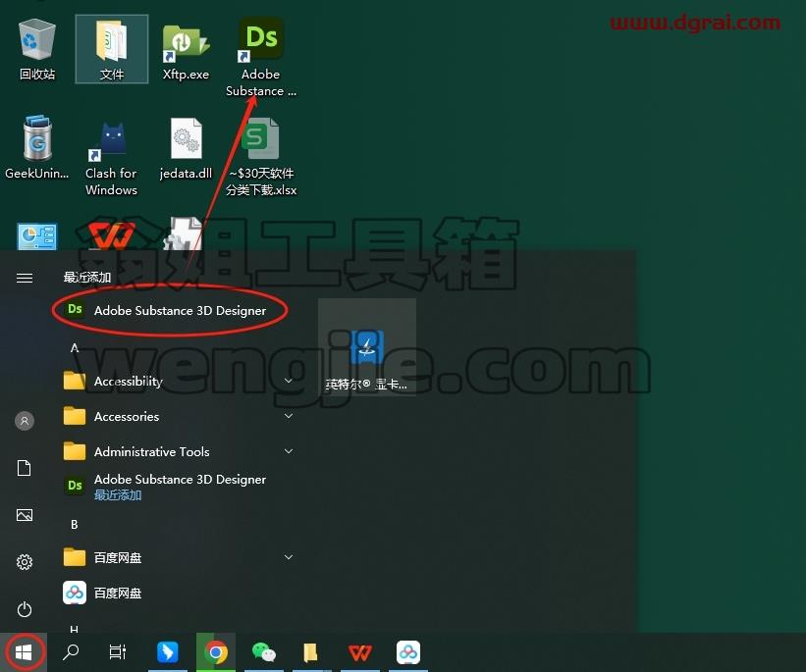Expand the Administrative Tools folder

coord(178,451)
